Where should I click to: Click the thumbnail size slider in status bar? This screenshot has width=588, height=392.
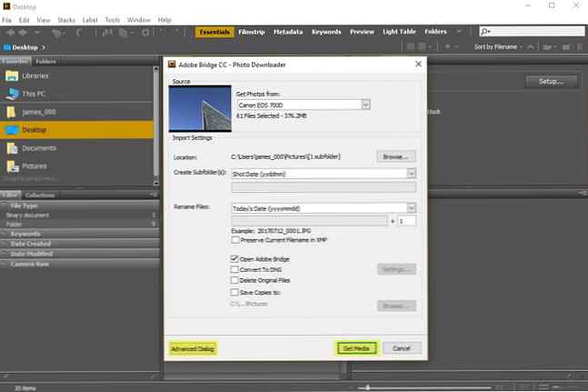(424, 387)
